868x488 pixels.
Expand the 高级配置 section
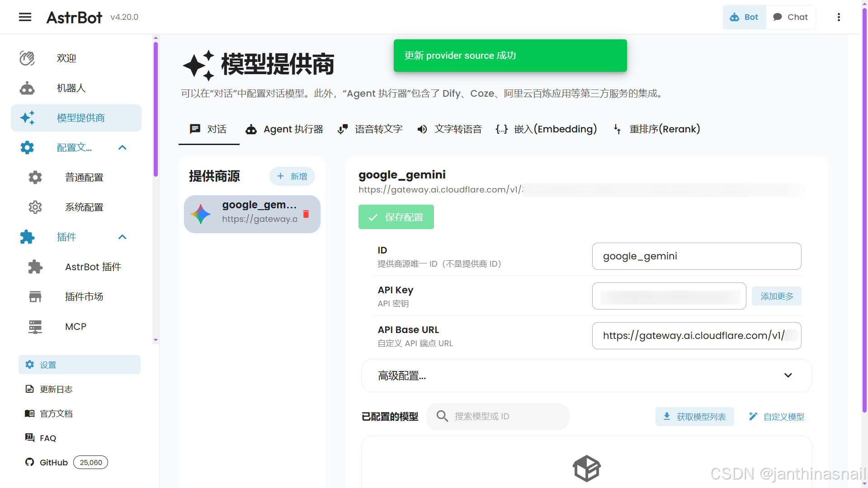(587, 375)
